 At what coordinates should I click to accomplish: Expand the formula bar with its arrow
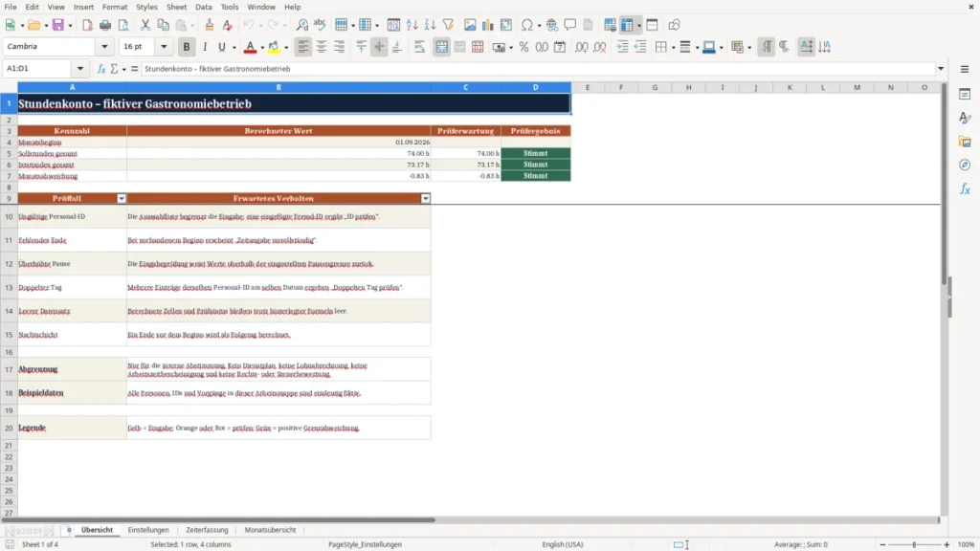click(941, 69)
